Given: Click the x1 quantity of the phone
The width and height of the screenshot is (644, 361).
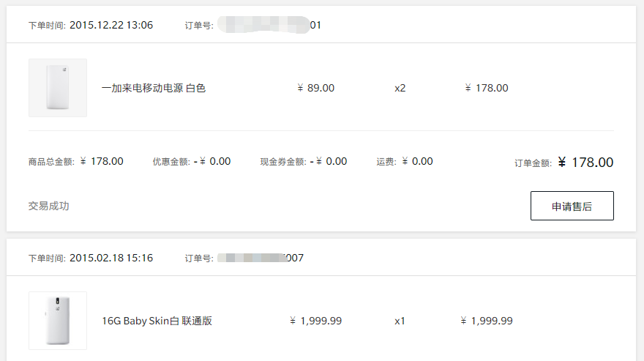Looking at the screenshot, I should [400, 321].
